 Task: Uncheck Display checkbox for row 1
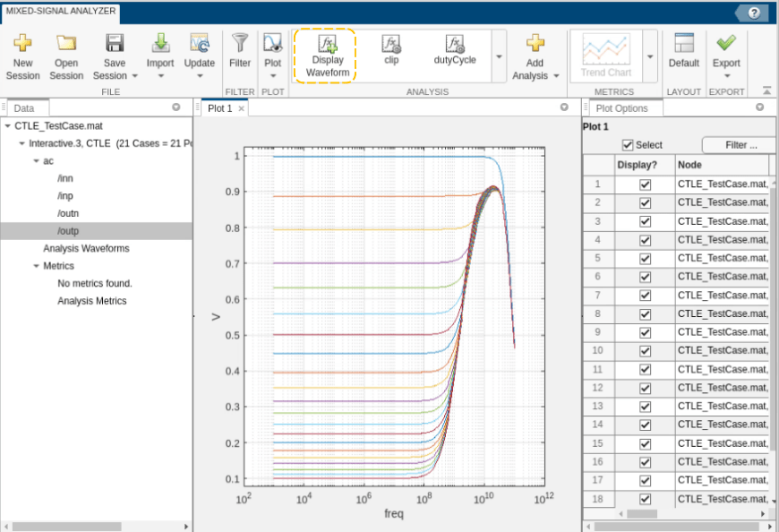click(645, 184)
